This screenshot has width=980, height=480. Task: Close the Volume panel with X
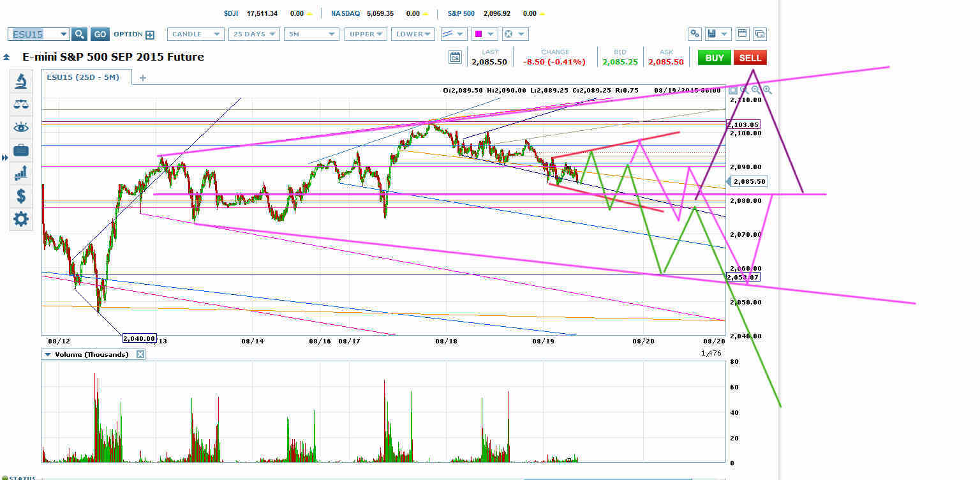[140, 354]
